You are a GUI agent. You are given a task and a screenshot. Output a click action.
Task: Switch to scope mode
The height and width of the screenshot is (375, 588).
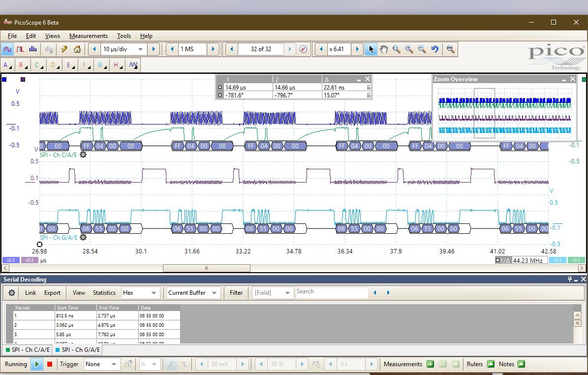click(7, 49)
